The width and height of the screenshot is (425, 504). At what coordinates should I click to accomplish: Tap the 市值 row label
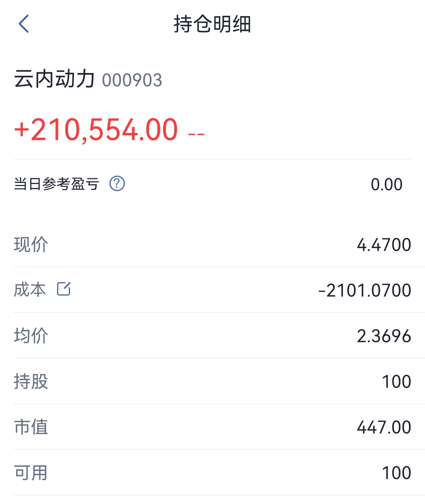[31, 427]
